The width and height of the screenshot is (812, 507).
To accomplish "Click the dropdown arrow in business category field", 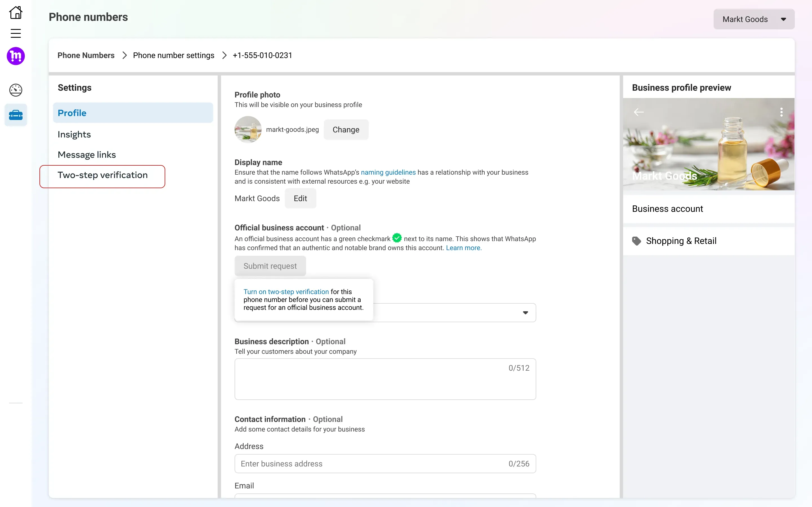I will point(525,312).
